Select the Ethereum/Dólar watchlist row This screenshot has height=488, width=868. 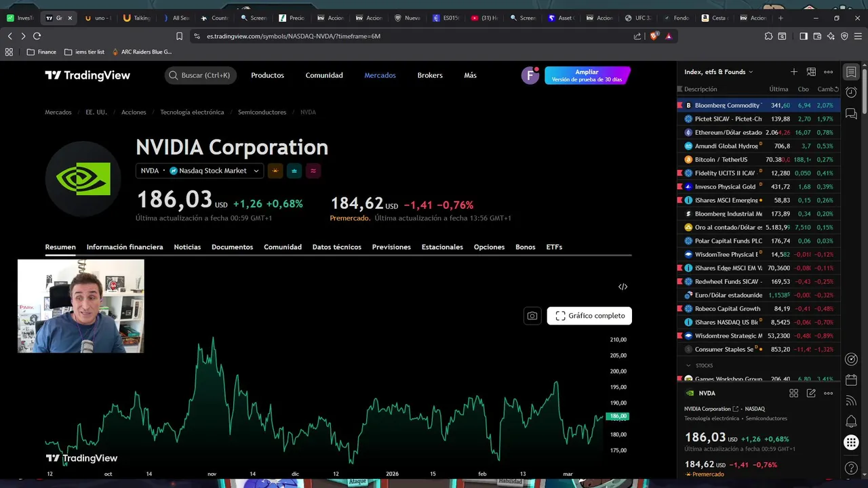click(x=759, y=132)
